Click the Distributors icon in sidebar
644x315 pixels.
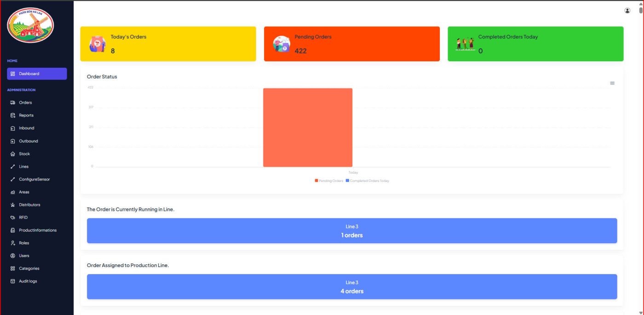coord(13,205)
